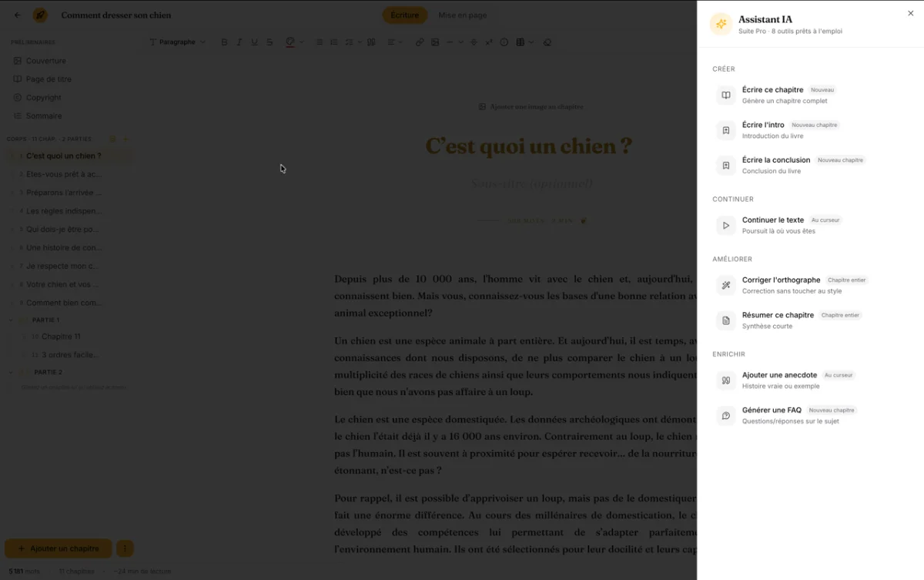Click the circled info icon in toolbar
This screenshot has width=924, height=580.
[x=504, y=42]
